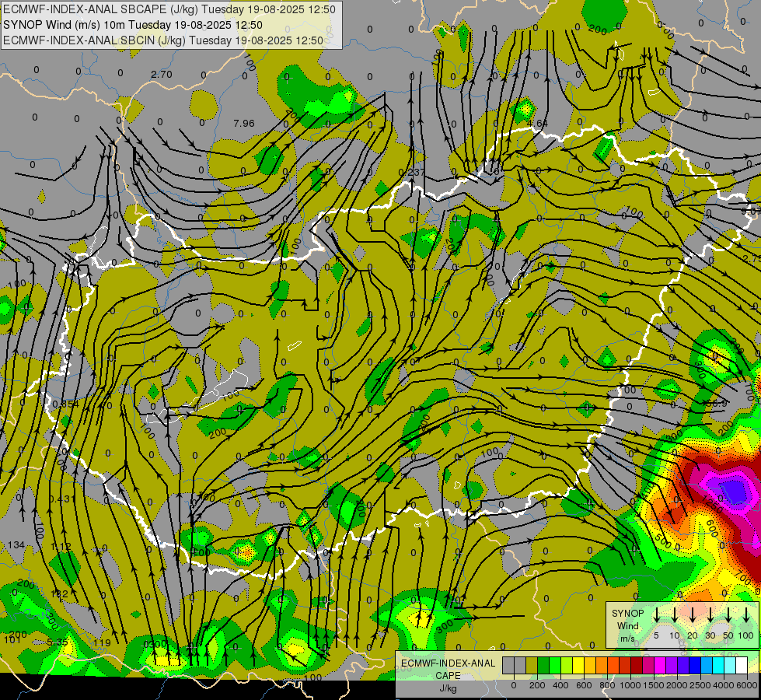The image size is (761, 700).
Task: Click the map value 182
Action: (59, 594)
